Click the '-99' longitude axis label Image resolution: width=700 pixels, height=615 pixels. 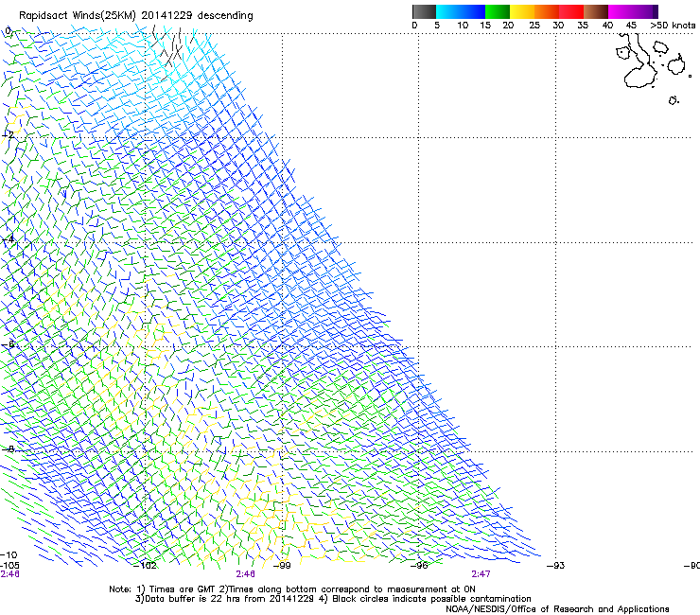click(282, 566)
